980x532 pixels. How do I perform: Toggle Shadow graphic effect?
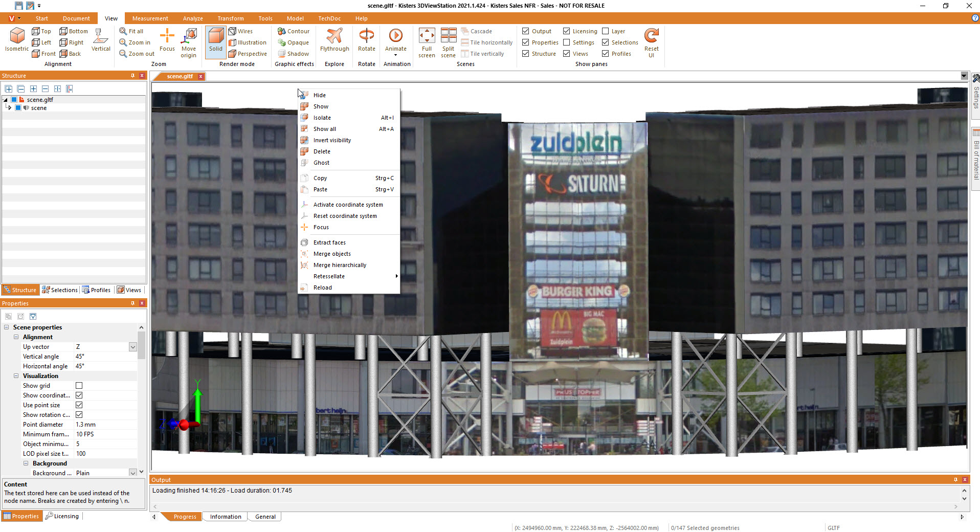coord(294,54)
